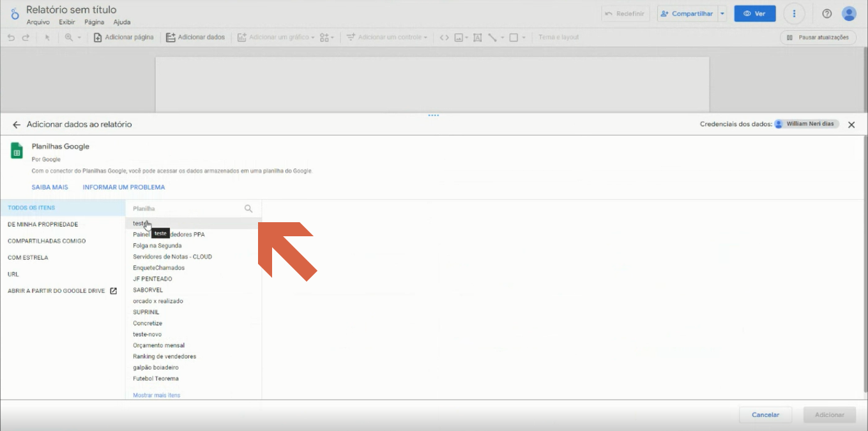Click the William Neri dias credentials chip
This screenshot has height=431, width=868.
click(807, 124)
